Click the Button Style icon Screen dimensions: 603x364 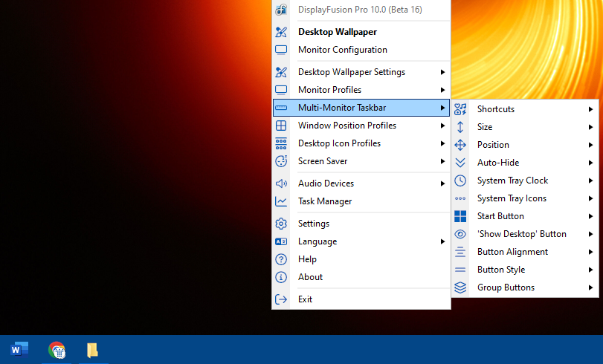[x=460, y=270]
